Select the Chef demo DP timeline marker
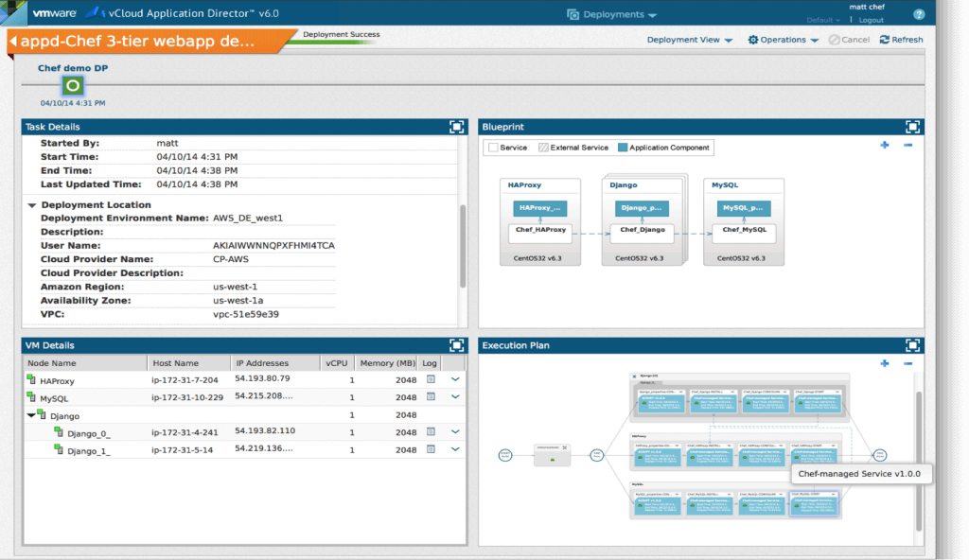 tap(73, 86)
